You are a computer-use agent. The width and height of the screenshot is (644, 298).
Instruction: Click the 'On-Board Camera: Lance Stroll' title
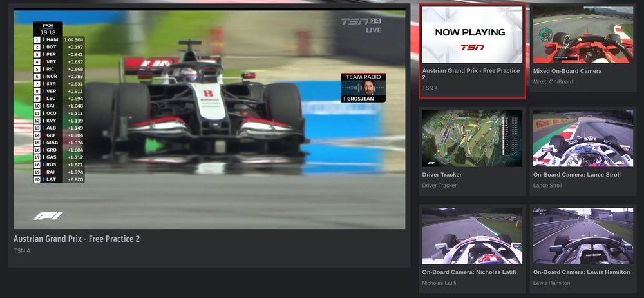tap(576, 175)
